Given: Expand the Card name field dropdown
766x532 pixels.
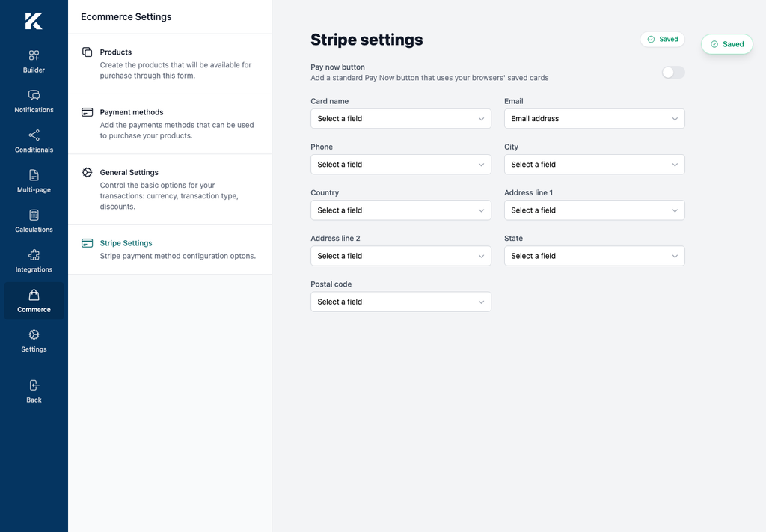Looking at the screenshot, I should [x=401, y=119].
